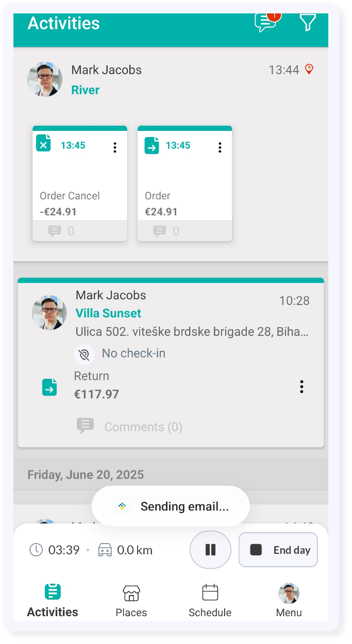
Task: Click the Order arrow document icon
Action: (x=152, y=145)
